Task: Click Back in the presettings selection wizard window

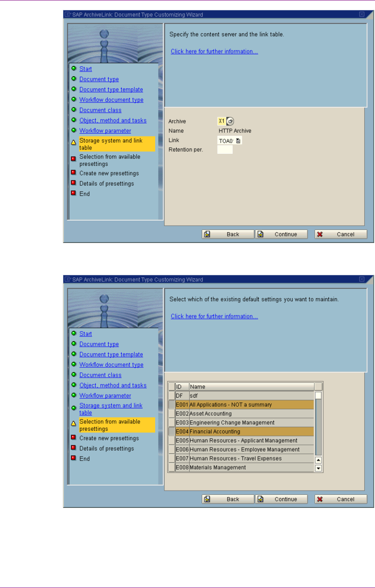Action: pyautogui.click(x=228, y=499)
